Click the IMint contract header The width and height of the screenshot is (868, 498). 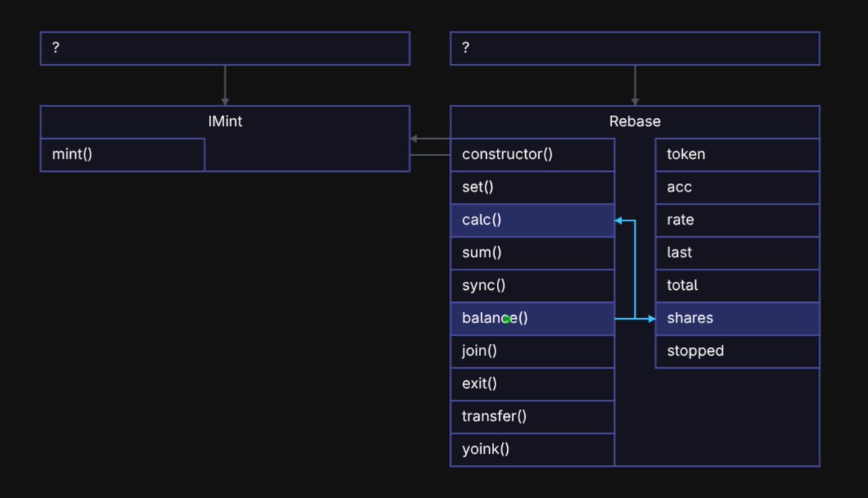(225, 122)
